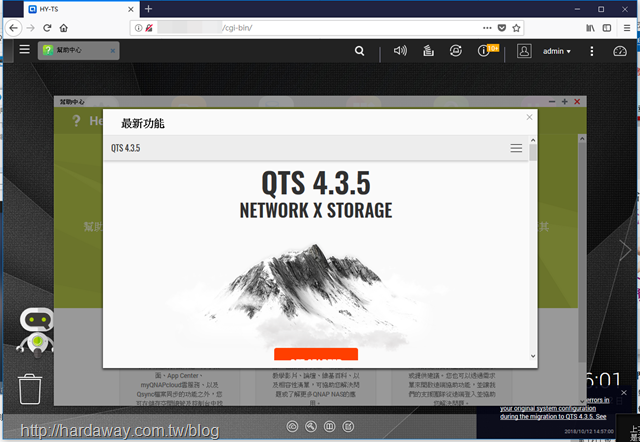Reload the current browser page
Viewport: 640px width, 442px height.
point(47,28)
